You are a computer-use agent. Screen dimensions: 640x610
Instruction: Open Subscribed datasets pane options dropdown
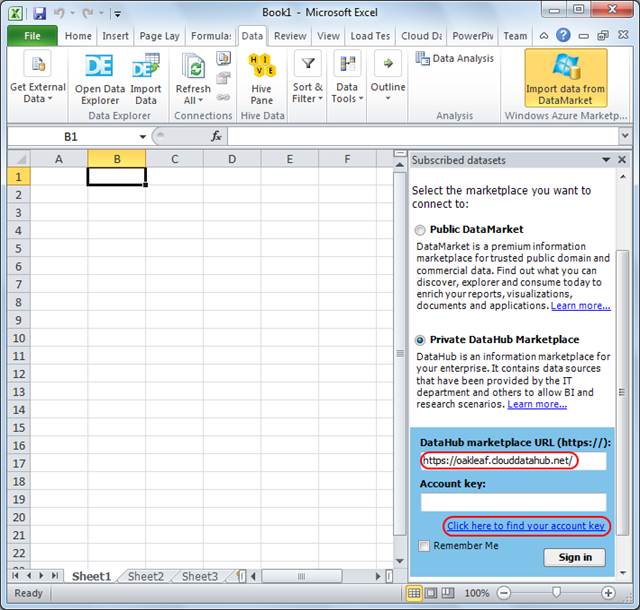pyautogui.click(x=606, y=160)
